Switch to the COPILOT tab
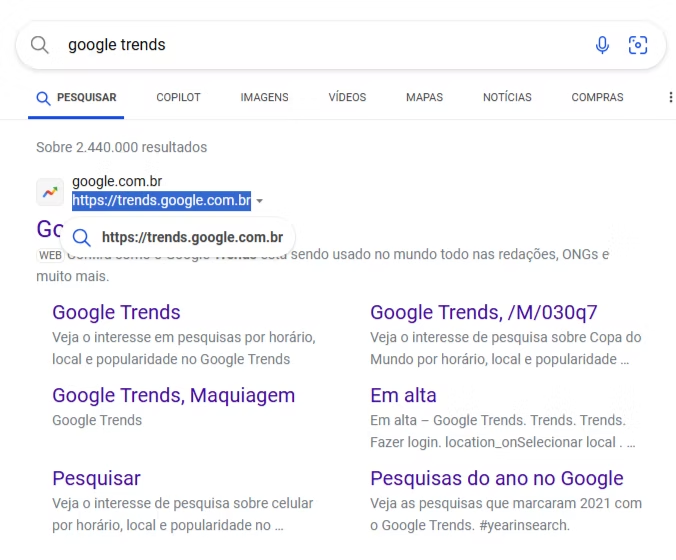The height and width of the screenshot is (560, 676). tap(178, 97)
